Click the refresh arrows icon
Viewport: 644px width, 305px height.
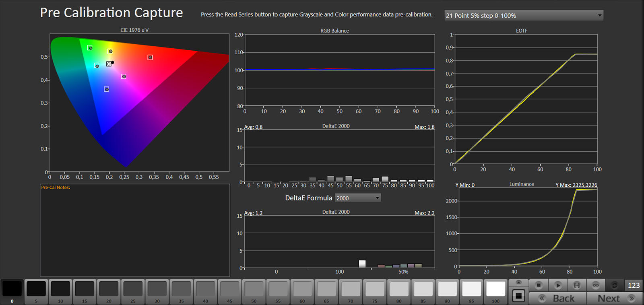[615, 285]
